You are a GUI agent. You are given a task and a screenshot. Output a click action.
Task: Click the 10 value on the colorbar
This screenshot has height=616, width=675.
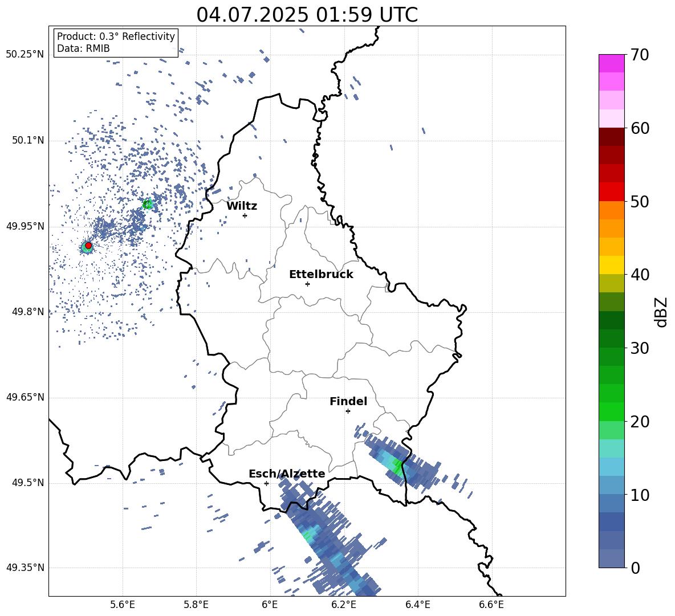pos(639,495)
